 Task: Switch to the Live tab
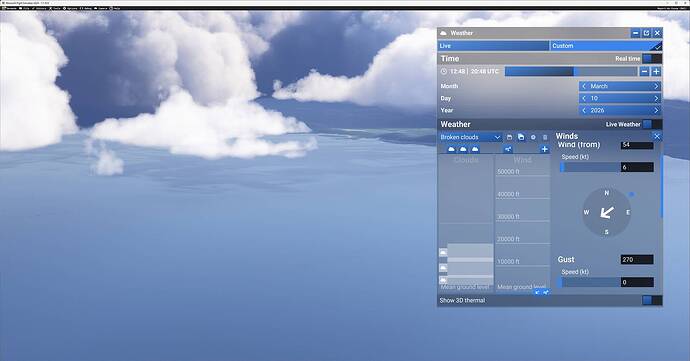pos(493,46)
